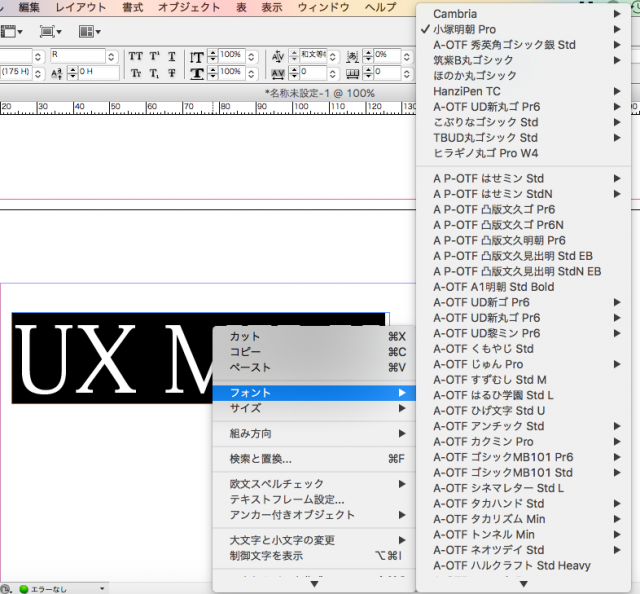The height and width of the screenshot is (594, 640).
Task: Choose 検索と置換... from context menu
Action: (261, 459)
